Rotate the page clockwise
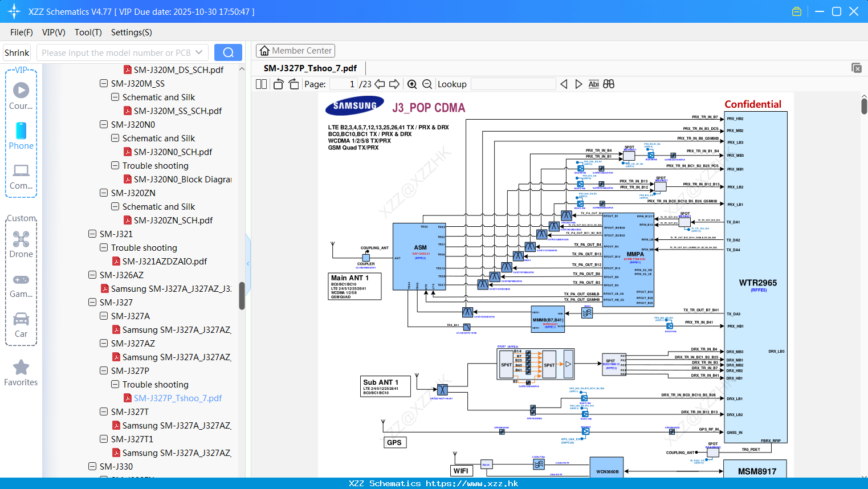The width and height of the screenshot is (868, 489). coord(293,84)
